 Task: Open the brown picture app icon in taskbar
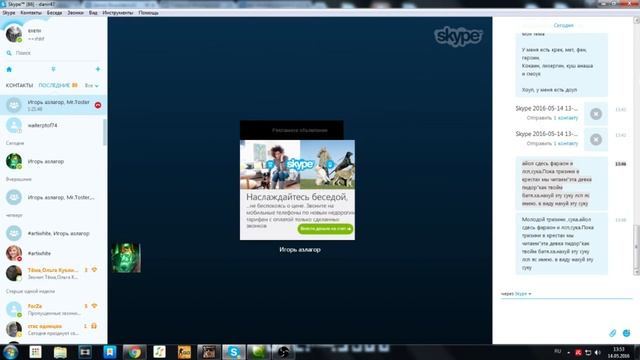pyautogui.click(x=209, y=352)
